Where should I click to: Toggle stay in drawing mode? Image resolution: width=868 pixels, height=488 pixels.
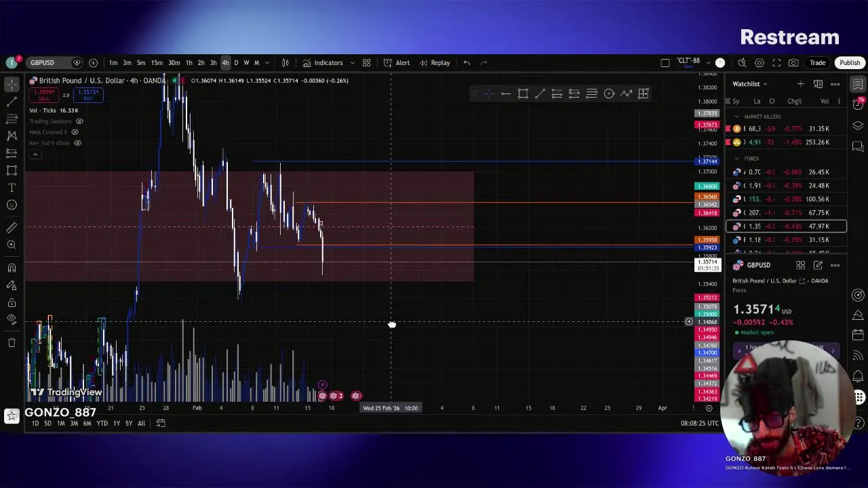click(x=12, y=285)
